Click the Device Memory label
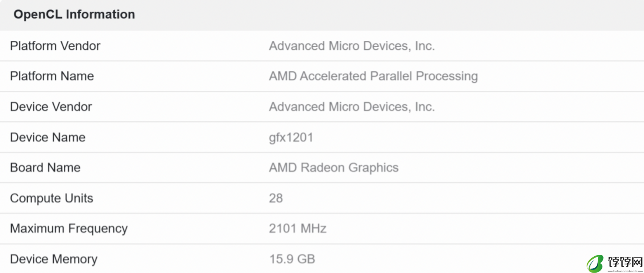The width and height of the screenshot is (644, 273). click(x=54, y=259)
